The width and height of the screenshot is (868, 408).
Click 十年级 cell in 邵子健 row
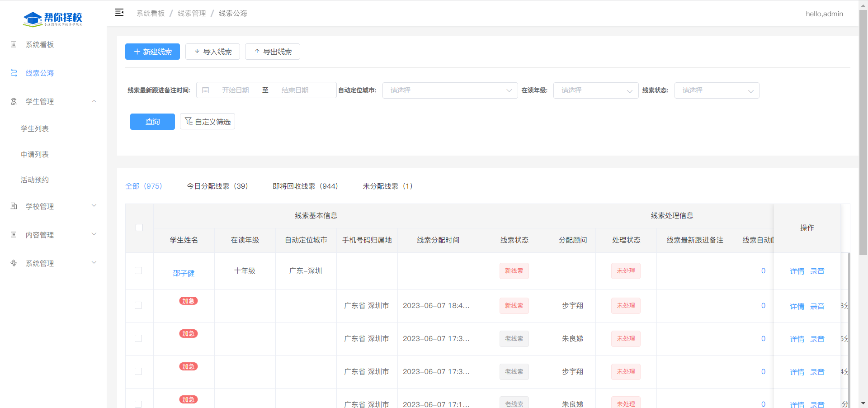[x=245, y=271]
